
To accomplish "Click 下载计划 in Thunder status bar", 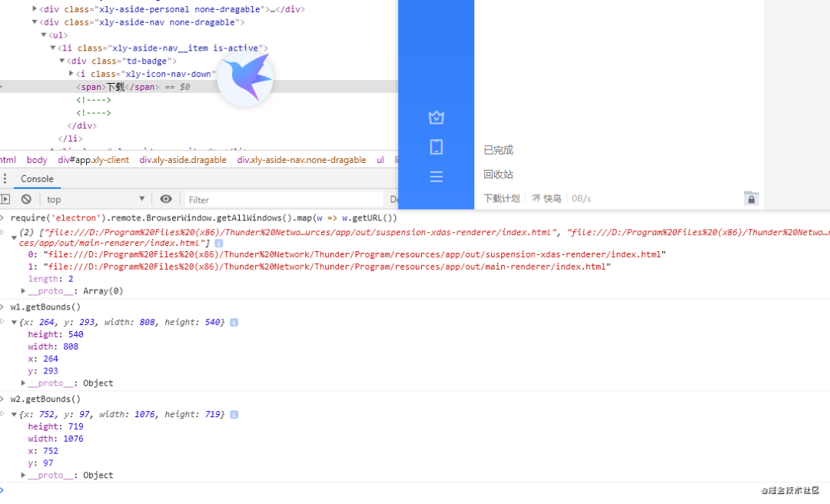I will [x=501, y=198].
